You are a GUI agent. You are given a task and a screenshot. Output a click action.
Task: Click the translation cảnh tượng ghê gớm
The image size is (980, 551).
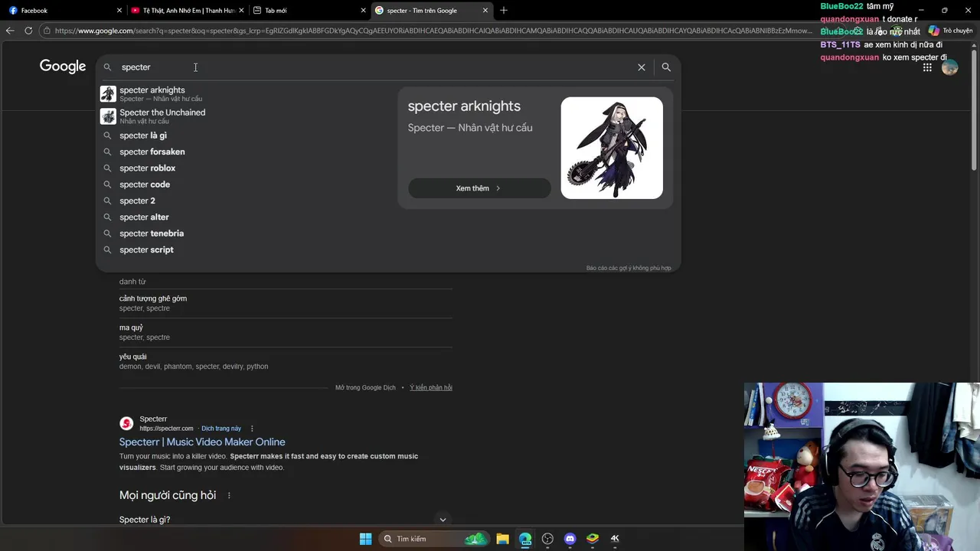tap(153, 298)
